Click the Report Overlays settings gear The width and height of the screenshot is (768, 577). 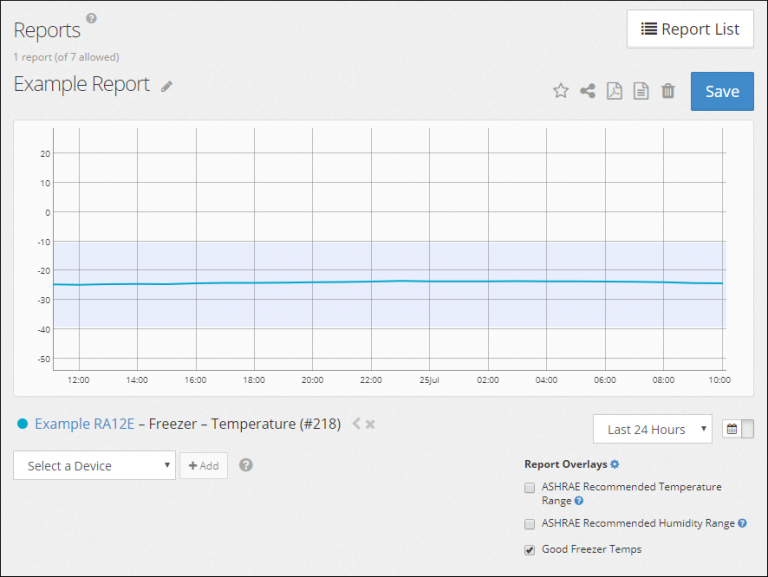click(615, 464)
